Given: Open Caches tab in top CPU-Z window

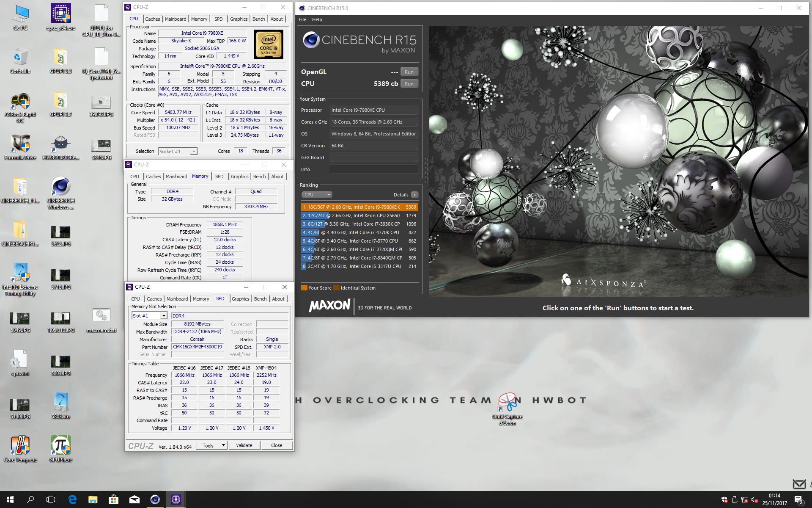Looking at the screenshot, I should pyautogui.click(x=152, y=19).
